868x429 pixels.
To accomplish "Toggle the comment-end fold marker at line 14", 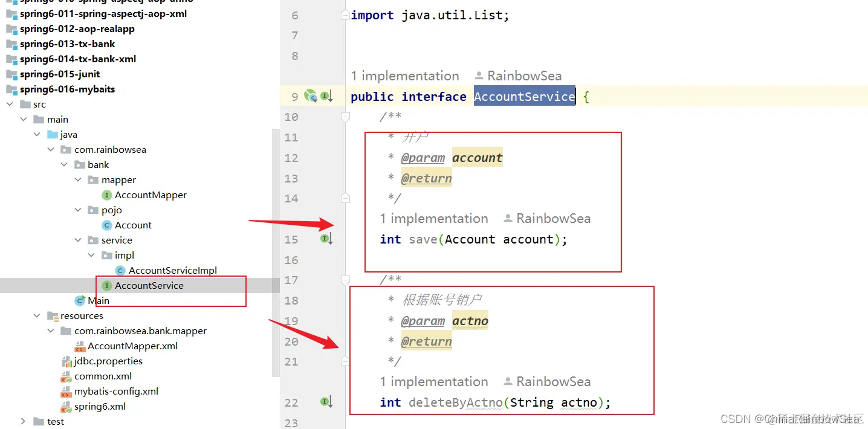I will pos(345,198).
